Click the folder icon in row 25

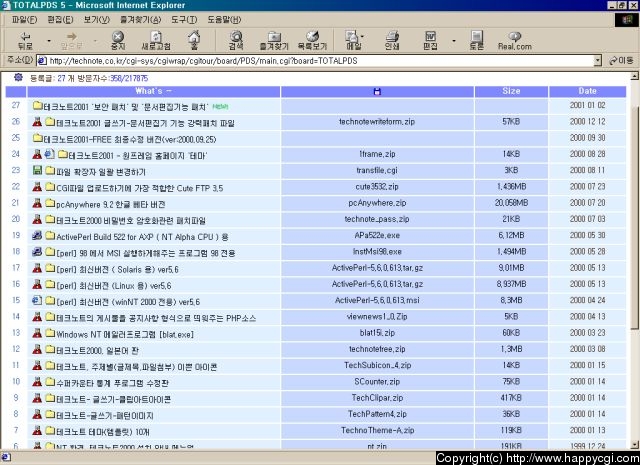38,138
